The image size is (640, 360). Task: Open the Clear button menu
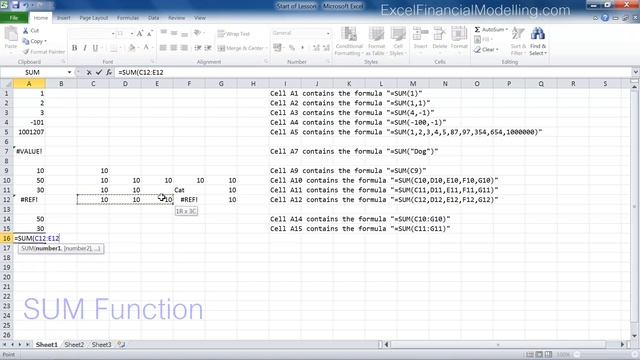tap(487, 49)
